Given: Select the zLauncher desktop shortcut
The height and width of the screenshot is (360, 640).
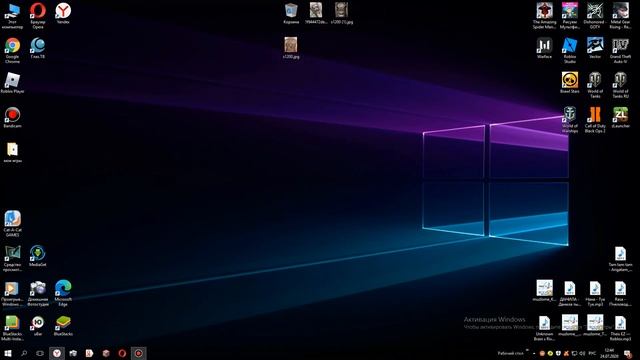Looking at the screenshot, I should click(x=620, y=117).
